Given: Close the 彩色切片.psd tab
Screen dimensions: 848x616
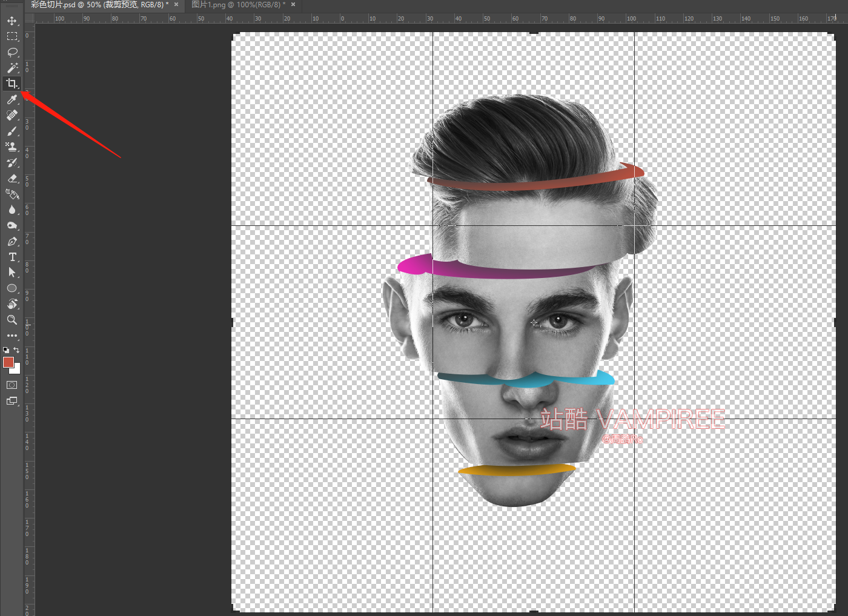Looking at the screenshot, I should (176, 5).
